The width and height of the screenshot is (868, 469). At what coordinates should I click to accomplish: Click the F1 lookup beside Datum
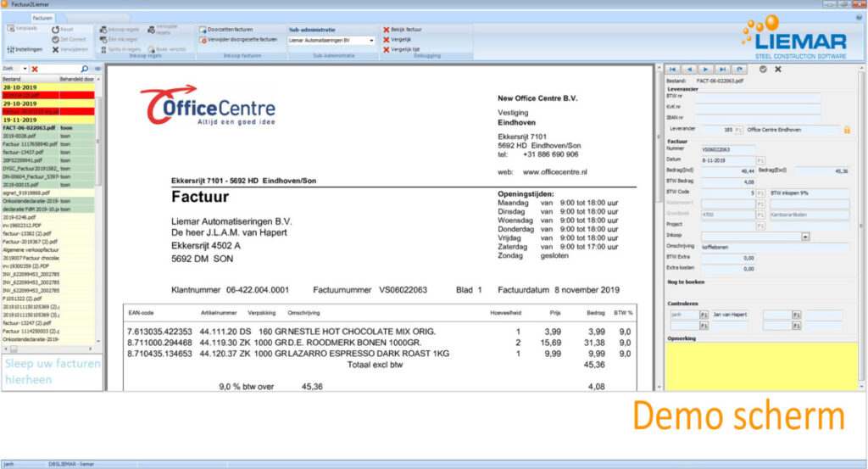[x=760, y=160]
